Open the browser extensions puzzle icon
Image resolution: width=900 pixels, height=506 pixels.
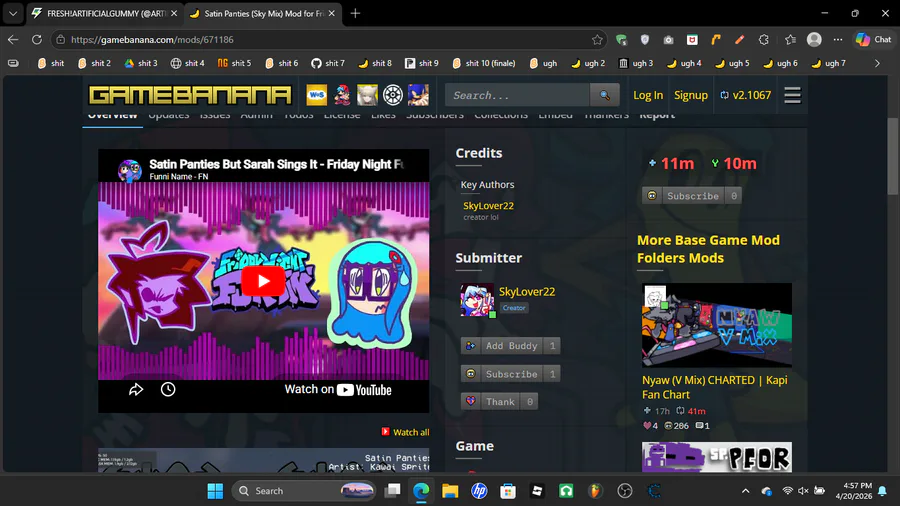tap(763, 40)
